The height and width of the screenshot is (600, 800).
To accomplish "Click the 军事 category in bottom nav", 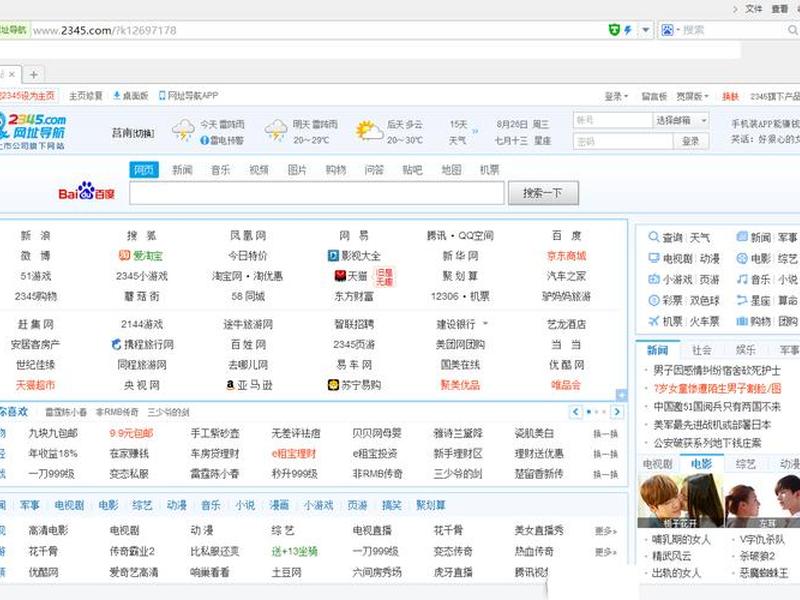I will click(x=30, y=505).
